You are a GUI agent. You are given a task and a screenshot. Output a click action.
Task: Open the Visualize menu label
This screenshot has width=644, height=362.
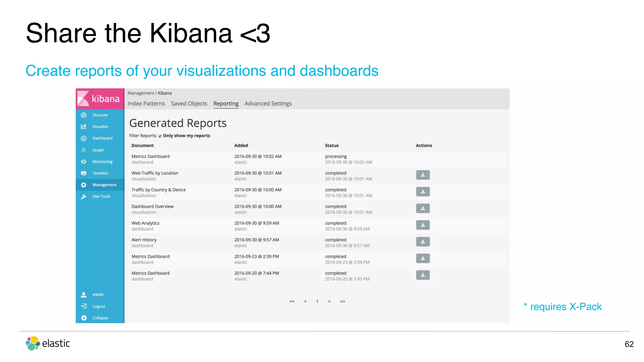tap(100, 126)
